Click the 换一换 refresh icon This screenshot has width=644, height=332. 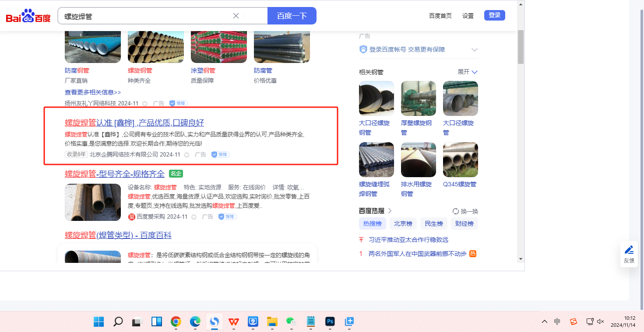(x=456, y=211)
